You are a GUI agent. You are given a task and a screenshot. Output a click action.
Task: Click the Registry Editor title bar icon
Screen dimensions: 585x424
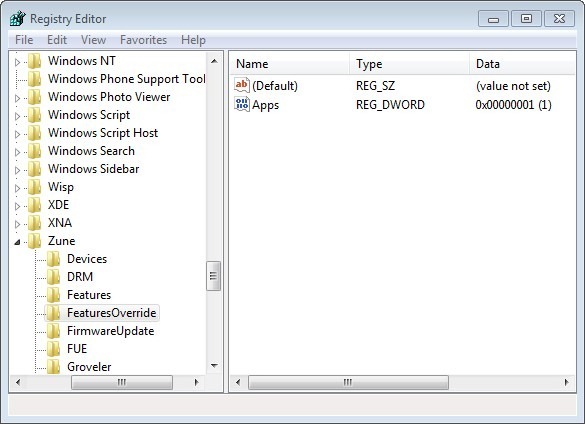pyautogui.click(x=17, y=18)
